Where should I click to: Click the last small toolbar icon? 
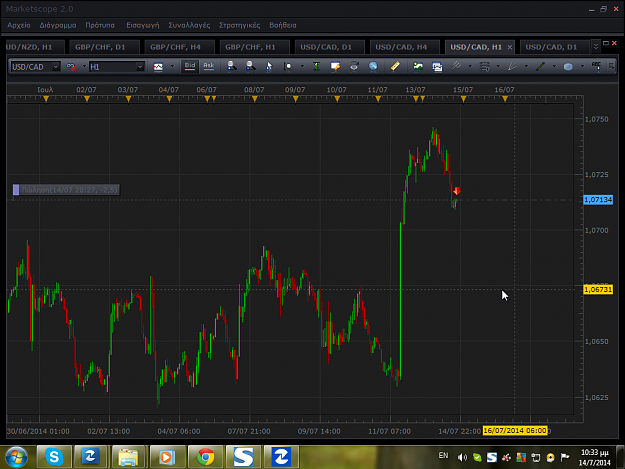point(611,67)
